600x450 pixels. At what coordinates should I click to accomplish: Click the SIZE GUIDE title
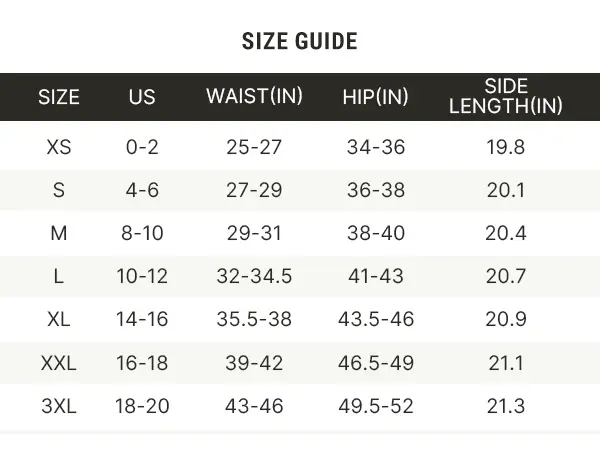pyautogui.click(x=299, y=41)
